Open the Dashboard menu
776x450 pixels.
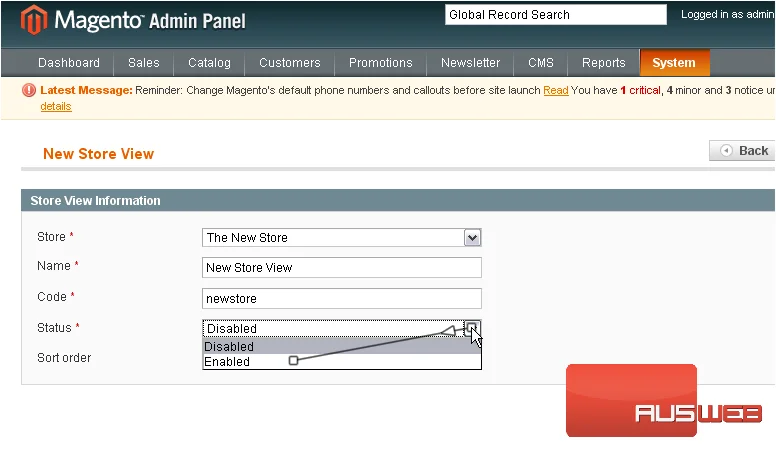pos(69,63)
